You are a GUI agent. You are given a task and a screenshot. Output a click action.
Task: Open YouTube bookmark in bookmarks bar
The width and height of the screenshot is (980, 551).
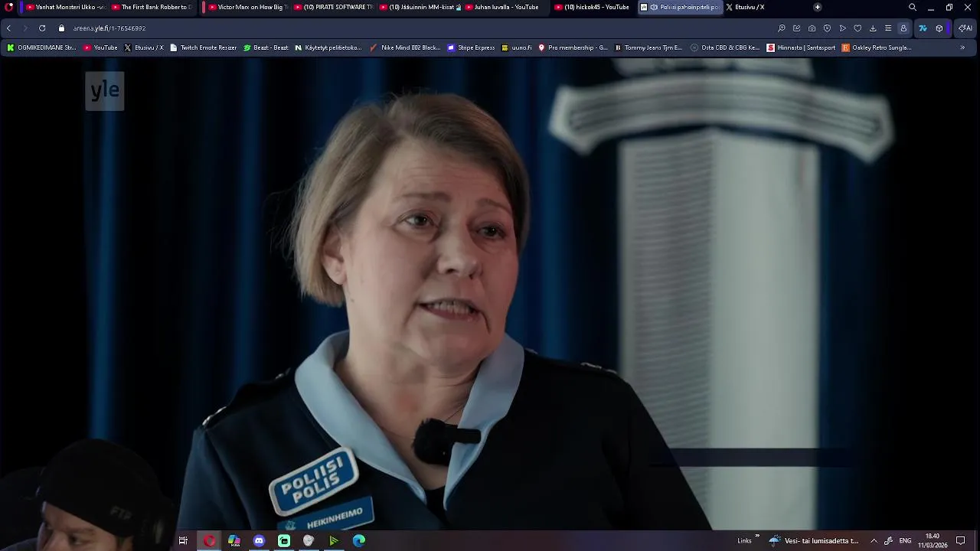(100, 47)
